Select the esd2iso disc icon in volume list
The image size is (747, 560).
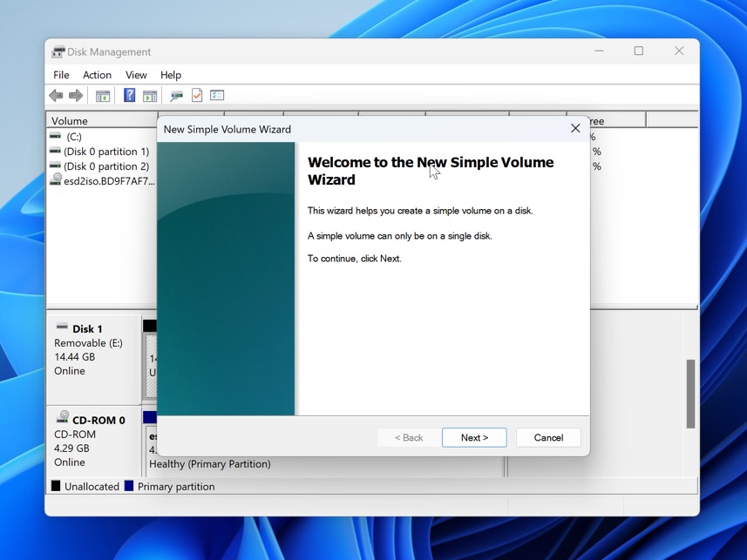coord(56,179)
